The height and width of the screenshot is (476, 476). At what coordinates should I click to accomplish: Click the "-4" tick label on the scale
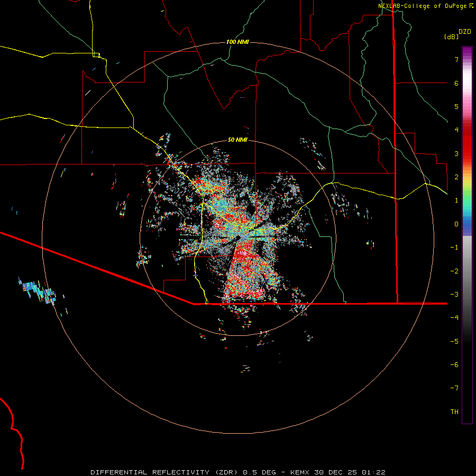454,318
